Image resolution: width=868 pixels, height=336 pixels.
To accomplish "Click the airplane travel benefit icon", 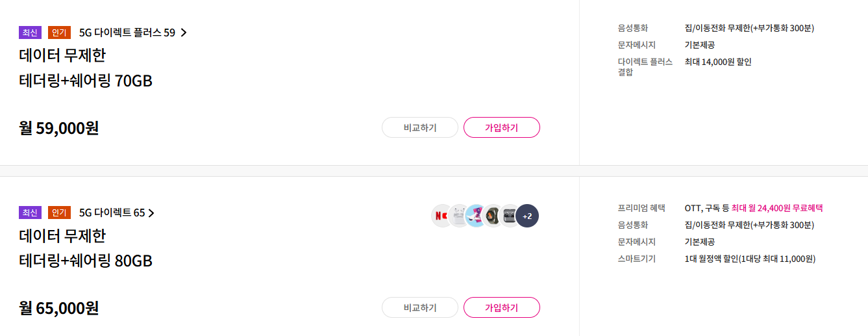I will coord(476,216).
